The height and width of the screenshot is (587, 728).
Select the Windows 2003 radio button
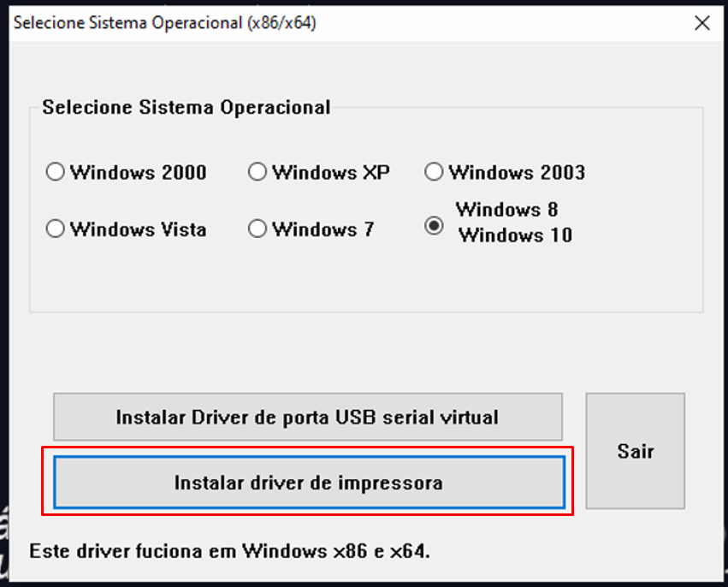434,172
